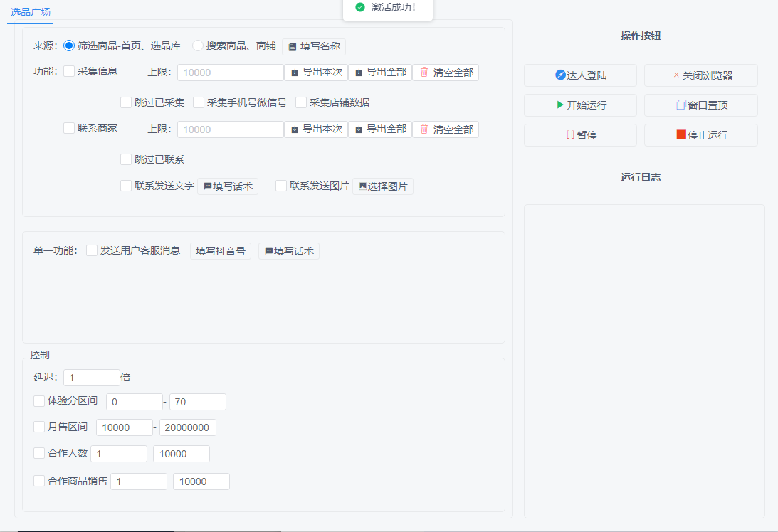Open 选择图片 image picker button

click(382, 186)
